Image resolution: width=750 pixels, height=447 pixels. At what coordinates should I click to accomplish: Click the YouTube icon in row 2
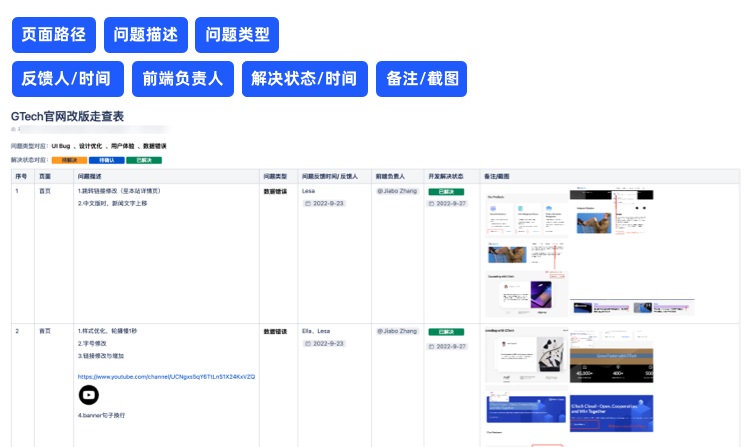[x=89, y=395]
